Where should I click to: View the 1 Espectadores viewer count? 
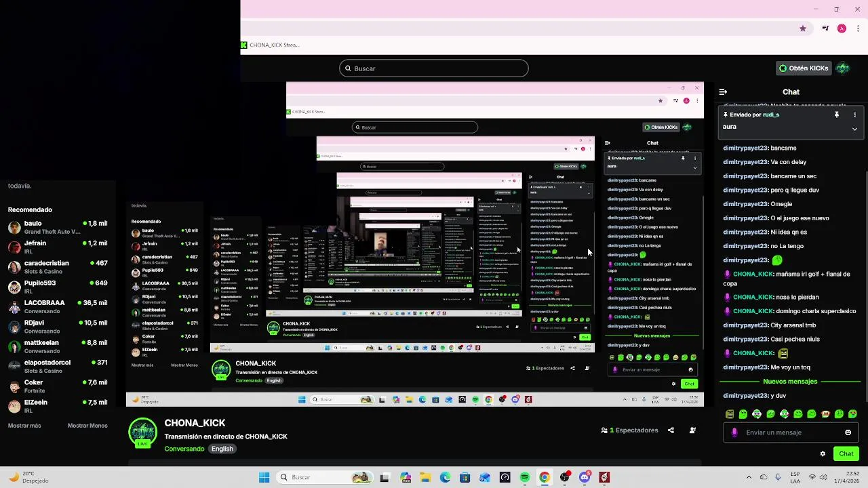(629, 430)
